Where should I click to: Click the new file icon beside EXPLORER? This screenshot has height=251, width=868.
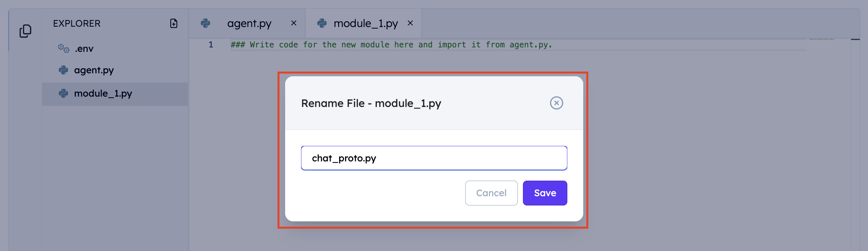point(173,23)
